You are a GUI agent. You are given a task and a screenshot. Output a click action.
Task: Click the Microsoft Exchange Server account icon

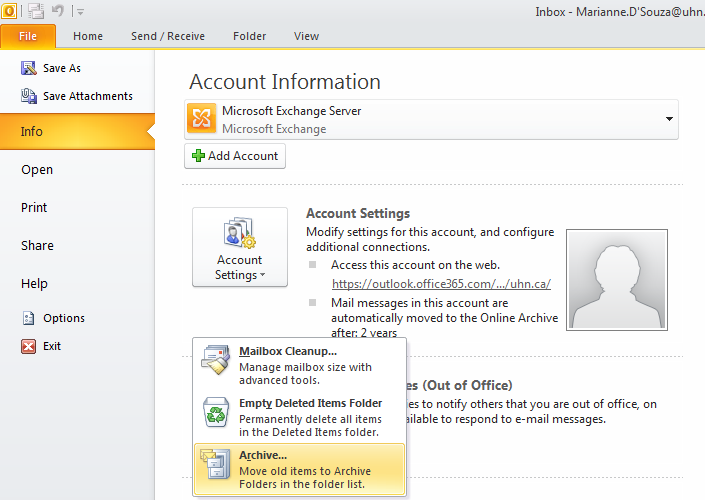(201, 120)
